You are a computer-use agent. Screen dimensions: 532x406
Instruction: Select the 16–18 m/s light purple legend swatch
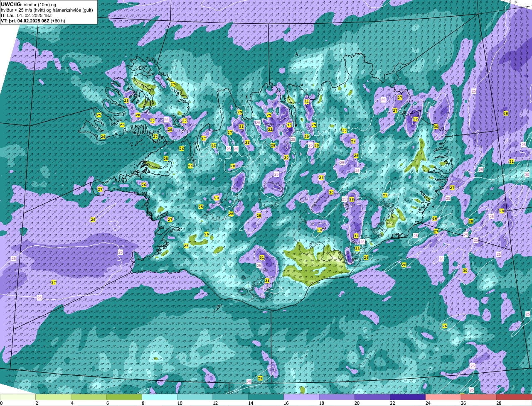point(301,397)
